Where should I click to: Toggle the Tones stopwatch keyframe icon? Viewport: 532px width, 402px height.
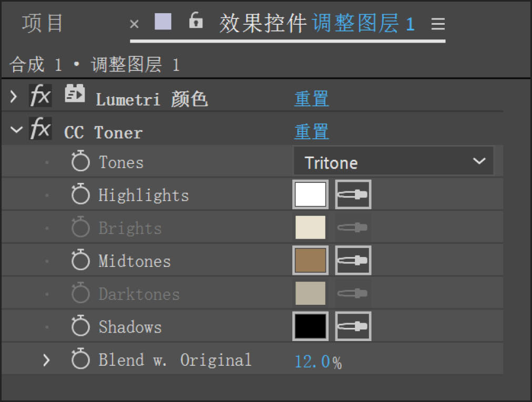[x=80, y=162]
